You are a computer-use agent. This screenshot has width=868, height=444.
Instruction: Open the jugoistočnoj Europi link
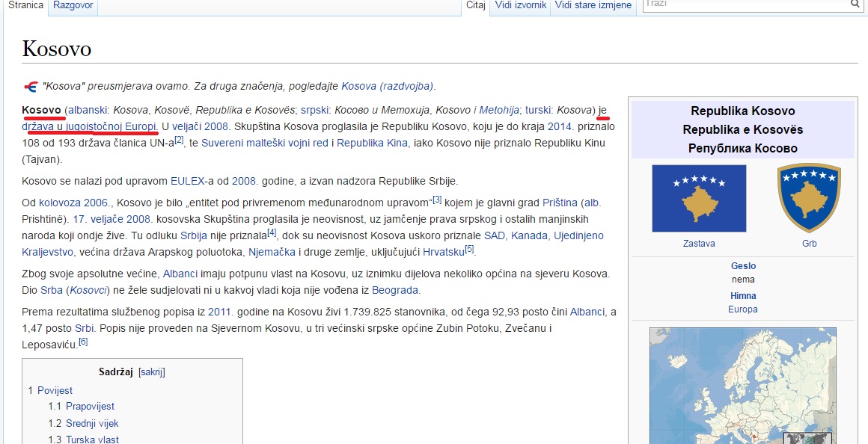click(111, 126)
